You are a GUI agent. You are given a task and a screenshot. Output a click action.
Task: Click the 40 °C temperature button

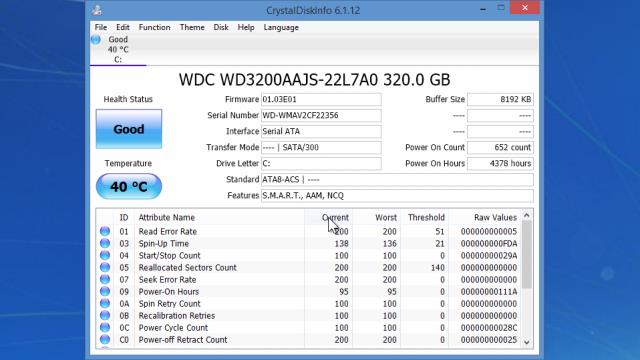pos(129,187)
